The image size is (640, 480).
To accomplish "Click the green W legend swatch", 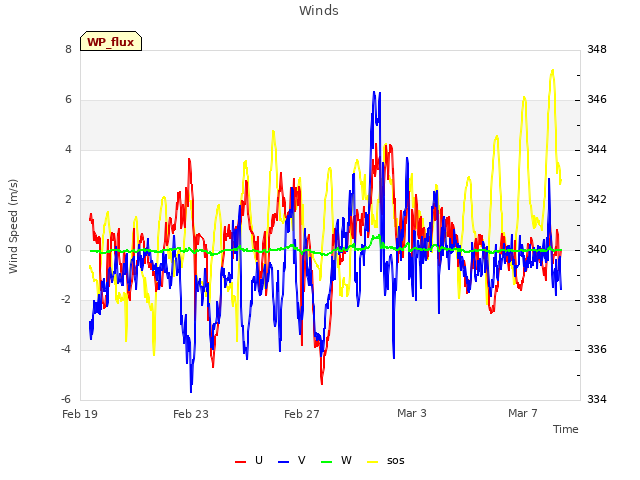I will pyautogui.click(x=327, y=462).
